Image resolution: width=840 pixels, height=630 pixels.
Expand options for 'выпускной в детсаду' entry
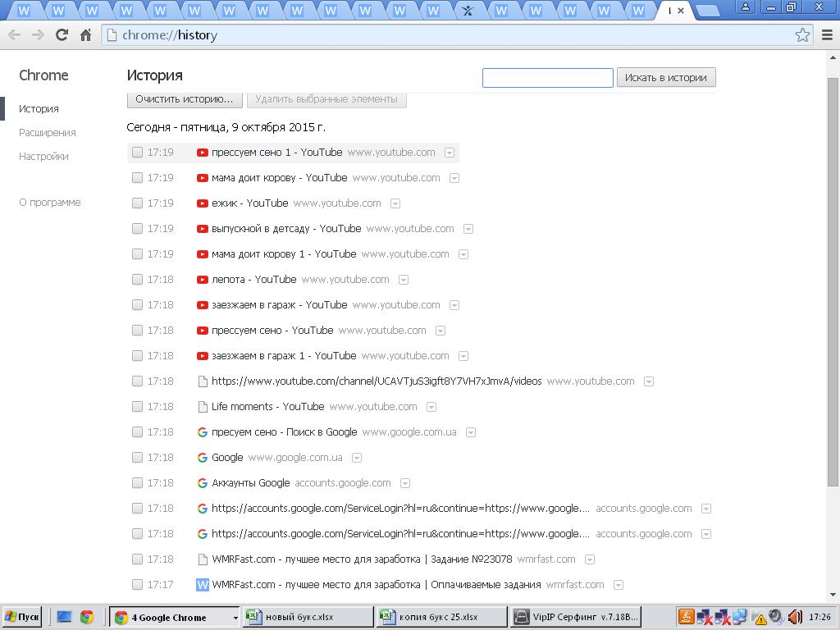pyautogui.click(x=468, y=229)
